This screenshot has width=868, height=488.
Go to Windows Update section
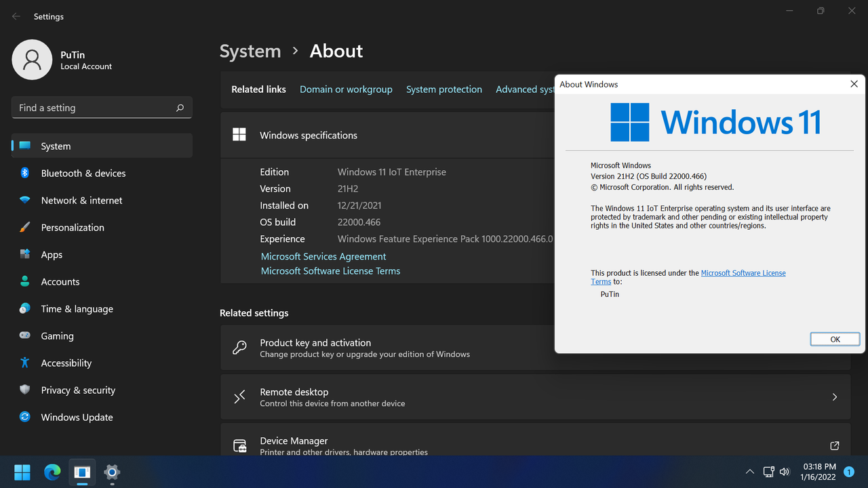(77, 418)
